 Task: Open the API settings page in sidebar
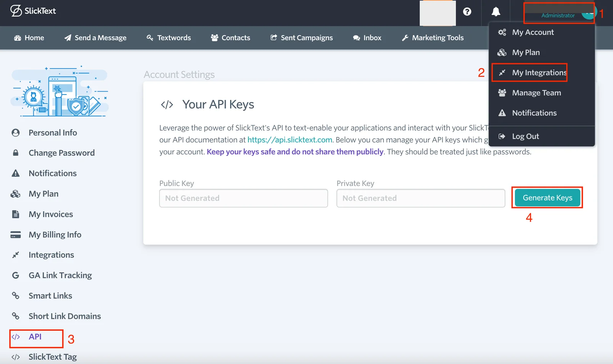click(x=35, y=337)
